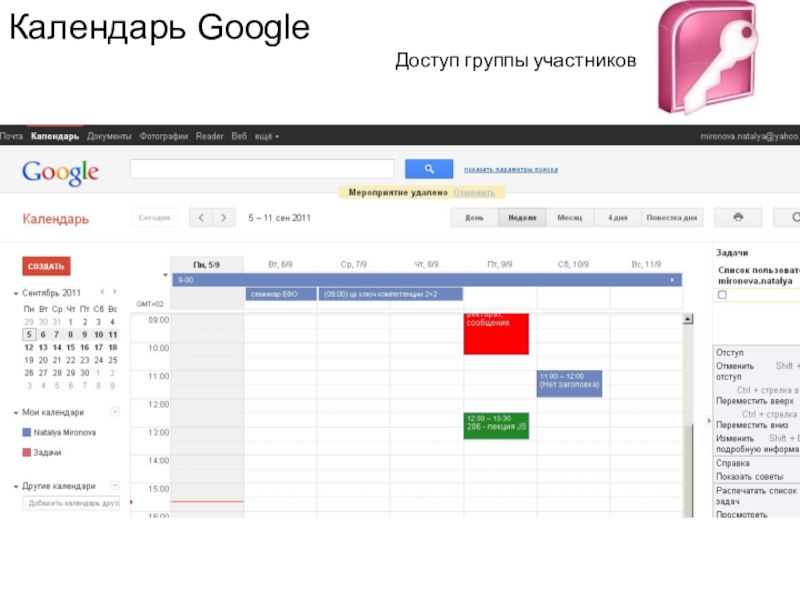
Task: Click the Сегодня button
Action: (154, 217)
